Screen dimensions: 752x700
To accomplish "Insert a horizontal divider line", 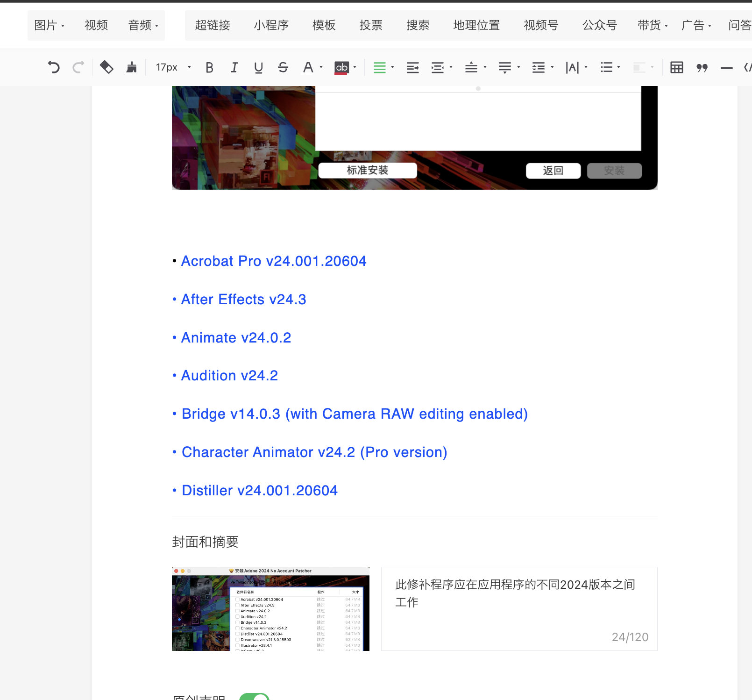I will click(x=727, y=68).
